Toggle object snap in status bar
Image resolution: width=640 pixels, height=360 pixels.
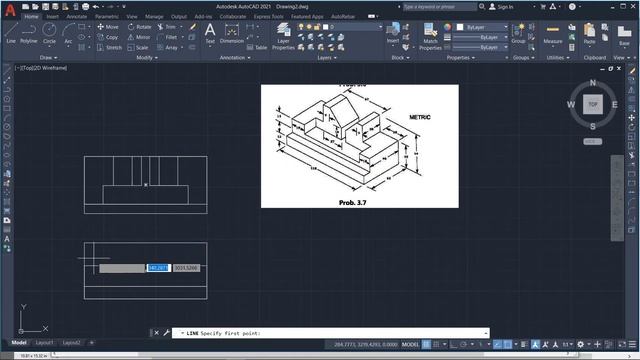point(507,344)
